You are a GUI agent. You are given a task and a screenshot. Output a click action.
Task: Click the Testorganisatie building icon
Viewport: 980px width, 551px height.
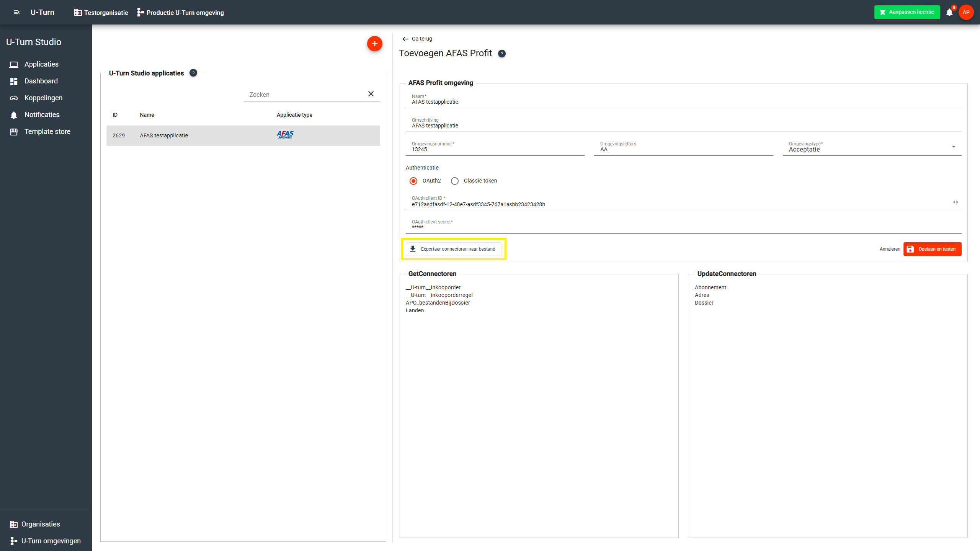pos(78,12)
